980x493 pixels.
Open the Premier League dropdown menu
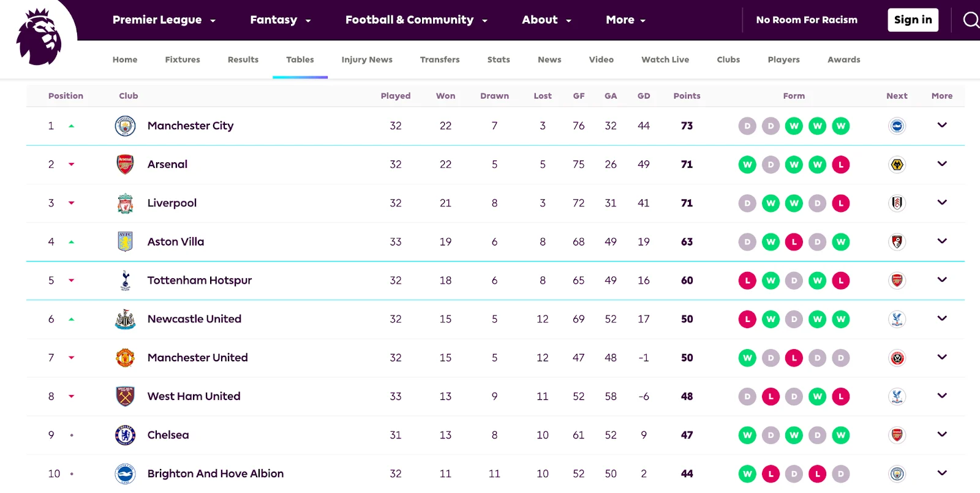tap(164, 20)
